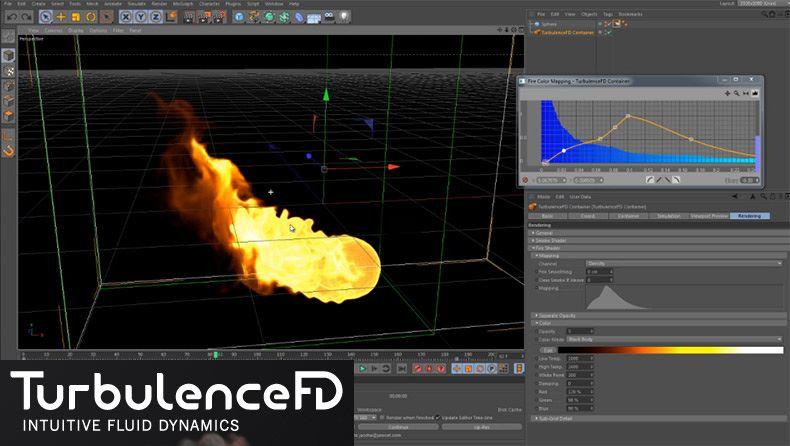Image resolution: width=790 pixels, height=446 pixels.
Task: Click the zoom icon in Fire Color Mapping
Action: pyautogui.click(x=736, y=93)
